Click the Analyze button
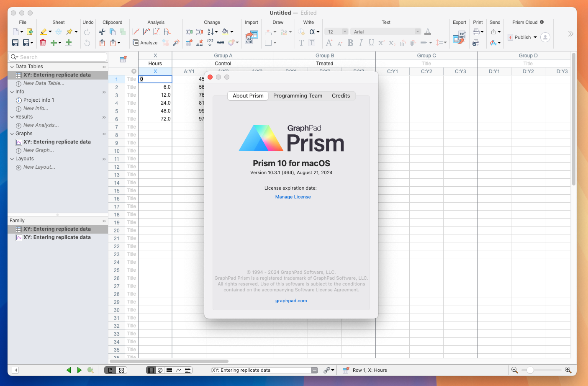 145,43
